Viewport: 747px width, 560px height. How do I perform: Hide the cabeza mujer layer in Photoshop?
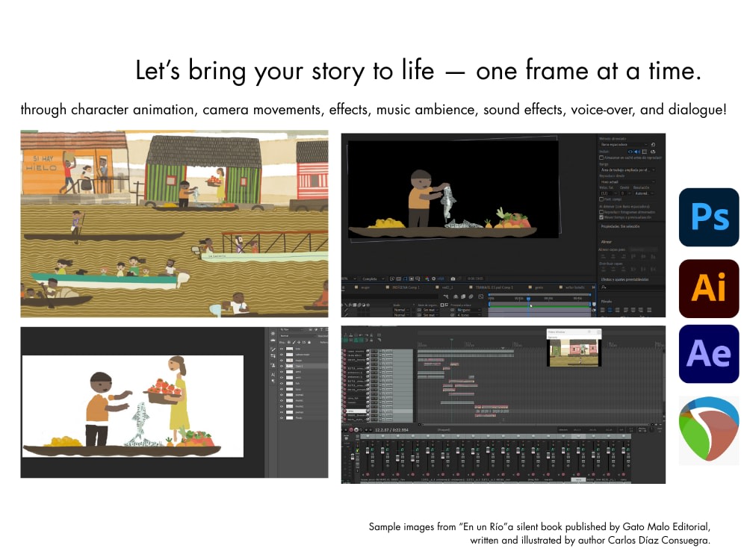tap(282, 355)
